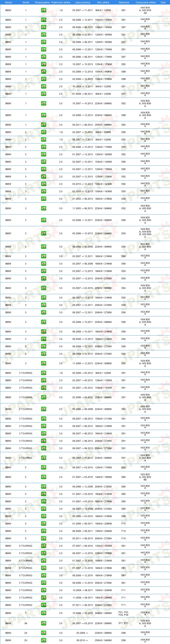Image resolution: width=170 pixels, height=644 pixels.
Task: Select the 7 model cell
Action: tap(25, 613)
